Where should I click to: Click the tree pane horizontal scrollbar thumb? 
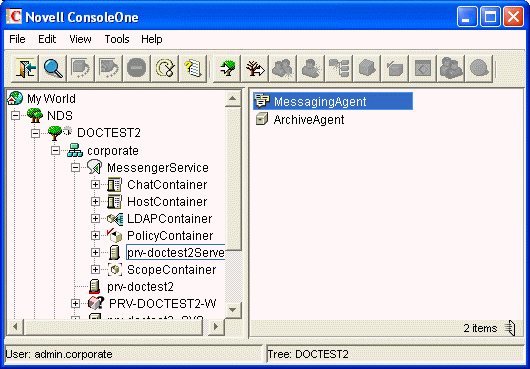(113, 327)
